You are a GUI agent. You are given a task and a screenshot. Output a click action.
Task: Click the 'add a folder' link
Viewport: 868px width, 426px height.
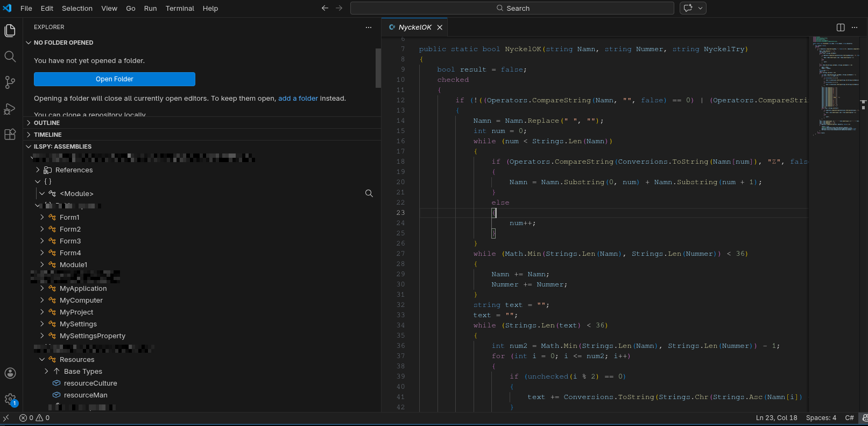click(x=298, y=99)
